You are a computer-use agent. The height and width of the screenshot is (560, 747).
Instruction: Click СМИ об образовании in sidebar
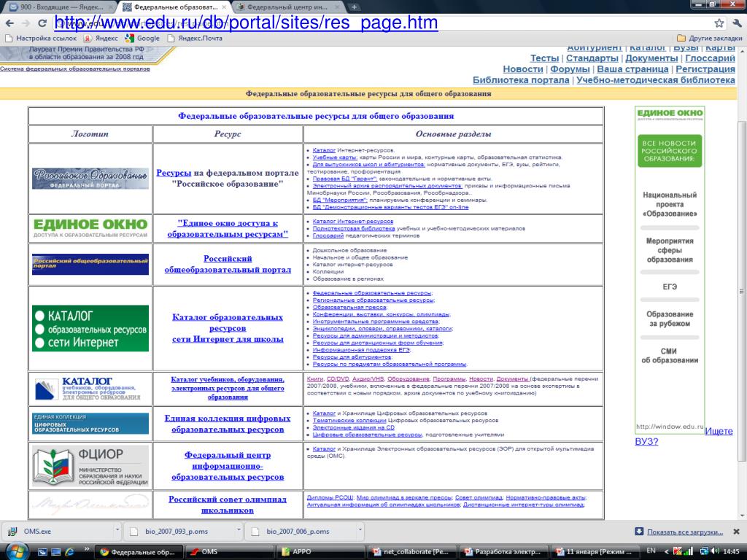click(670, 355)
